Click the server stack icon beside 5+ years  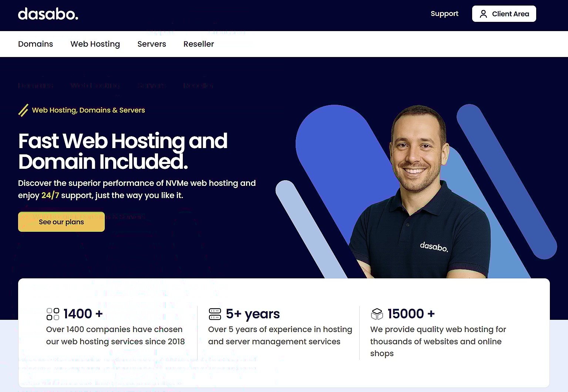[215, 314]
